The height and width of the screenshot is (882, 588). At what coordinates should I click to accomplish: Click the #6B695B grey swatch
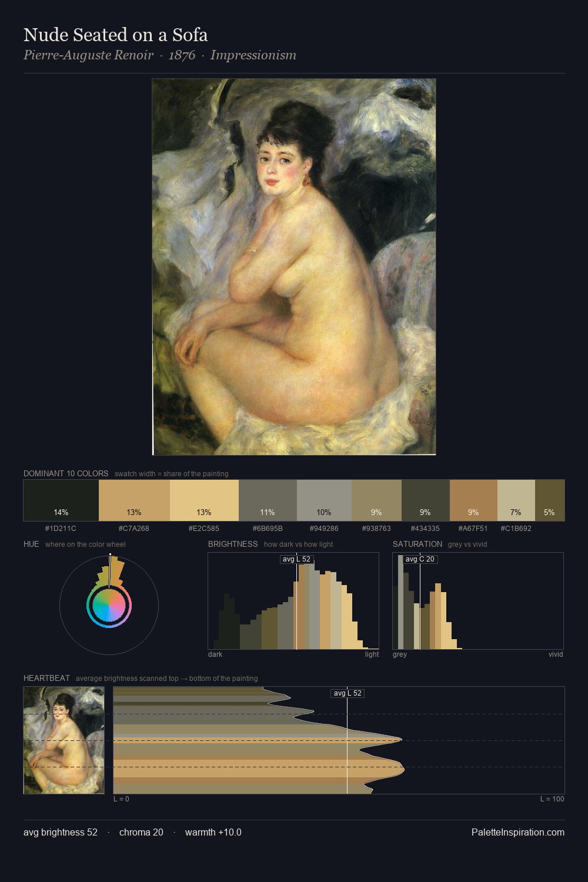[268, 500]
